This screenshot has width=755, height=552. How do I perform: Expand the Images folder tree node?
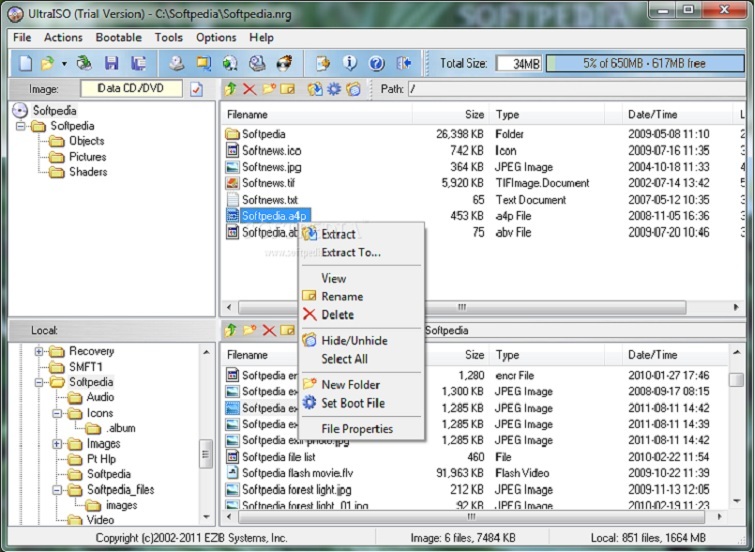(57, 444)
